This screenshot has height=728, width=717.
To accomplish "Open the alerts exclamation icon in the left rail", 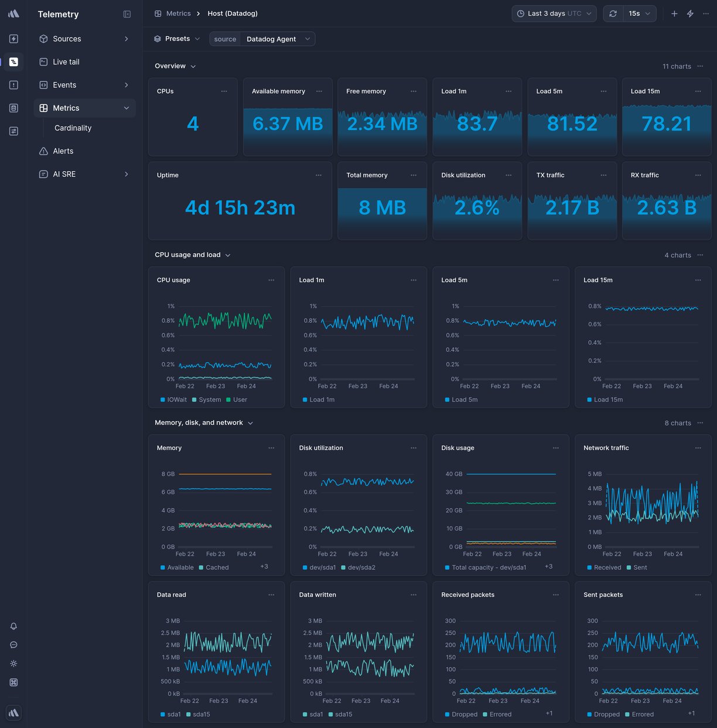I will [x=13, y=84].
